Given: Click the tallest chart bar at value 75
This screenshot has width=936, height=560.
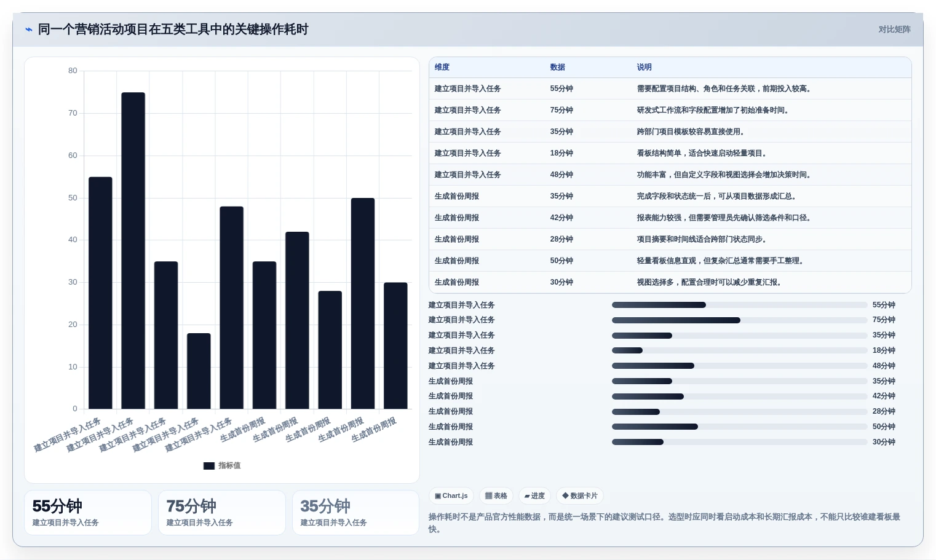Looking at the screenshot, I should 133,251.
